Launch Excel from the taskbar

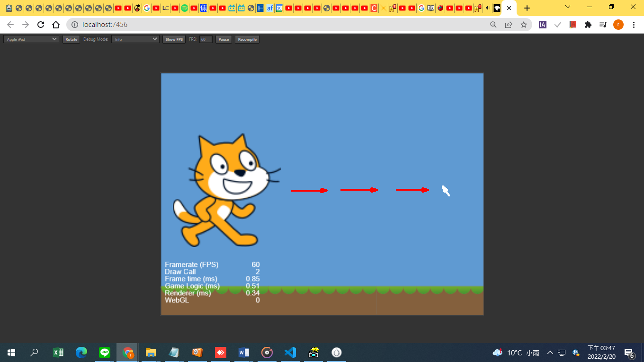pos(58,353)
